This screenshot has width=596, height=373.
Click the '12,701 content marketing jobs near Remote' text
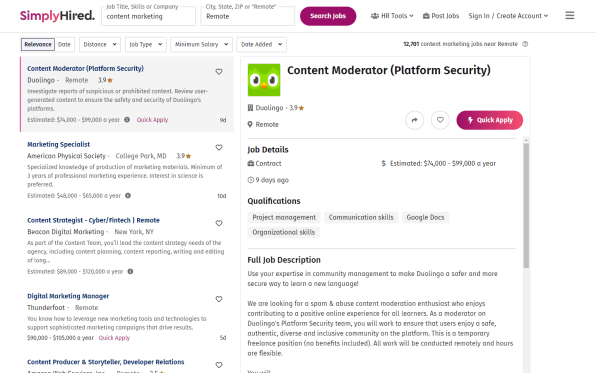(460, 44)
